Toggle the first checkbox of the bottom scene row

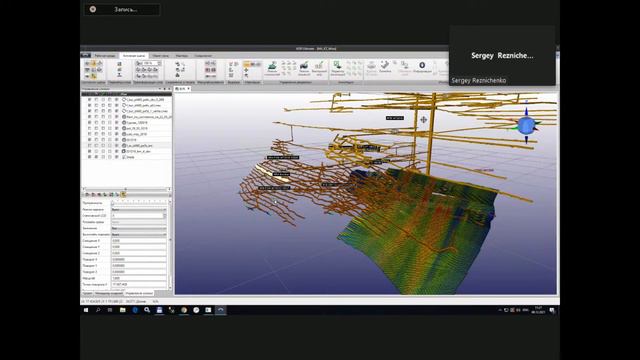(89, 157)
